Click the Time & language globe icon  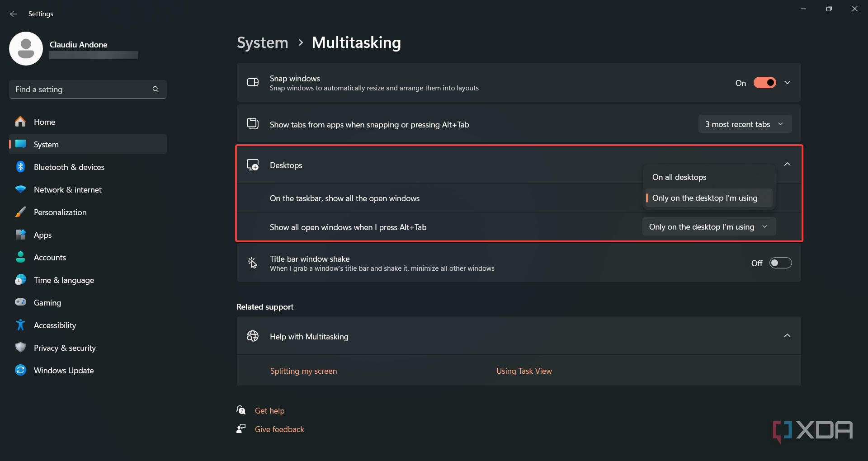tap(20, 280)
